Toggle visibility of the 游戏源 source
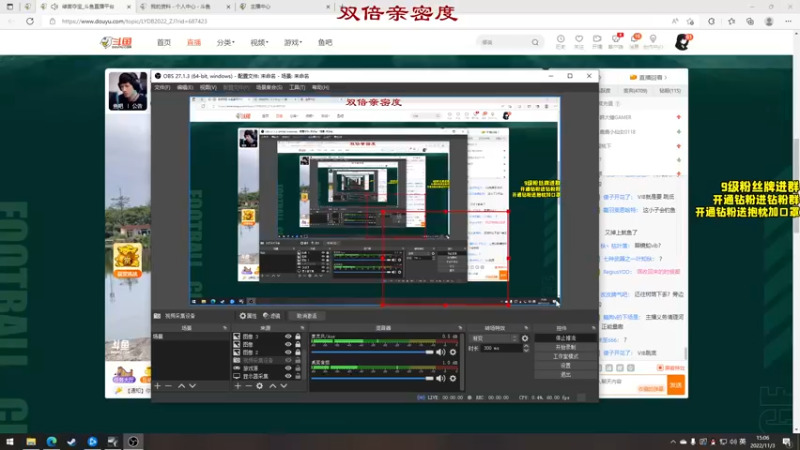 coord(288,368)
